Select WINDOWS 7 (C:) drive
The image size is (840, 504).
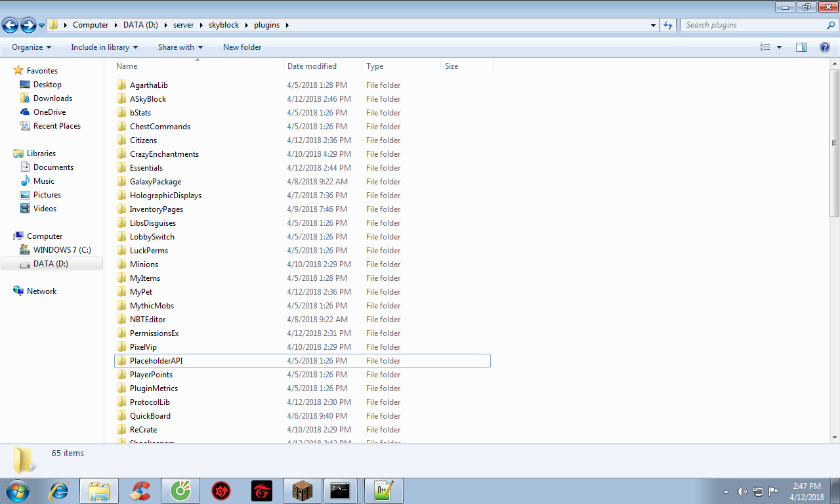click(x=62, y=250)
